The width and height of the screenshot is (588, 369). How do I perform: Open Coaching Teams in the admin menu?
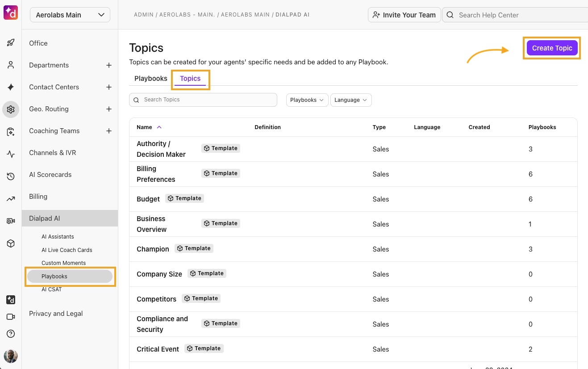tap(54, 131)
